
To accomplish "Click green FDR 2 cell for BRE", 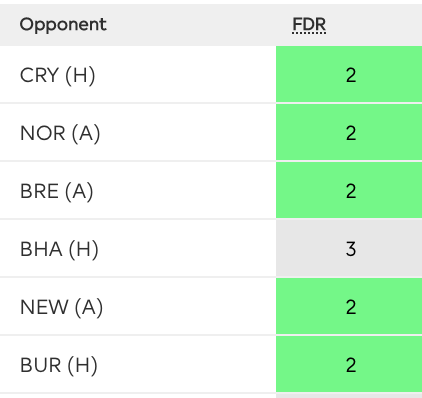I will pos(349,190).
